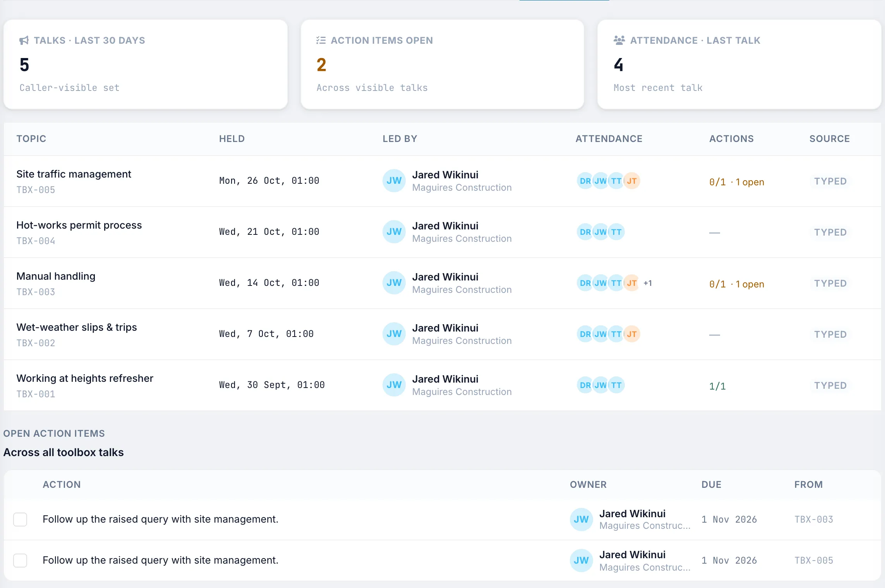885x588 pixels.
Task: Tick the checkbox for the TBX-005 action item
Action: [x=20, y=561]
